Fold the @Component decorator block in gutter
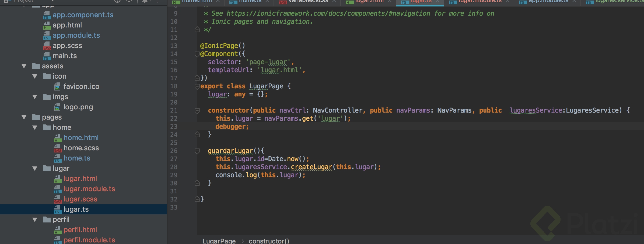644x244 pixels. coord(197,54)
